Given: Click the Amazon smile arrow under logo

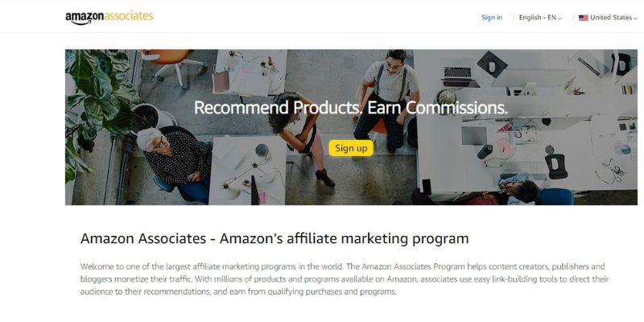Looking at the screenshot, I should (x=80, y=23).
